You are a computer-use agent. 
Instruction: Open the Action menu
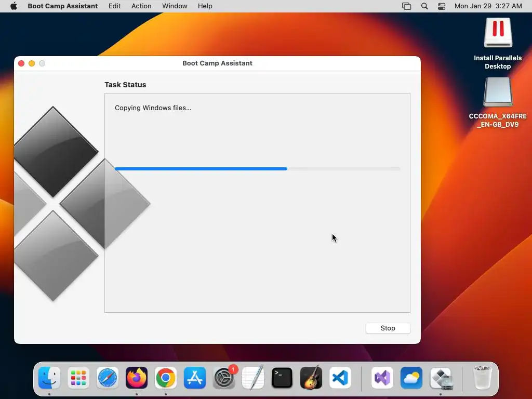[x=141, y=6]
